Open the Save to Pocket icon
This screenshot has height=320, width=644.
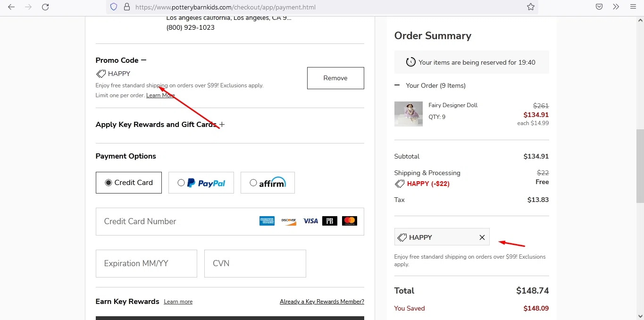tap(599, 7)
